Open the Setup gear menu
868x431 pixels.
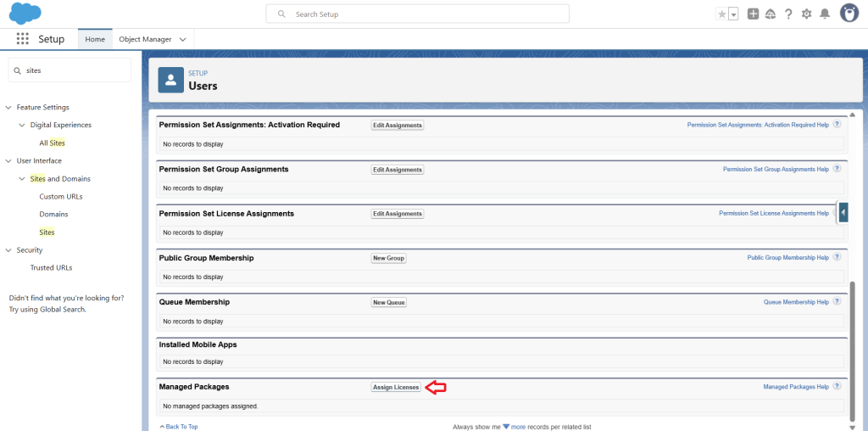806,14
